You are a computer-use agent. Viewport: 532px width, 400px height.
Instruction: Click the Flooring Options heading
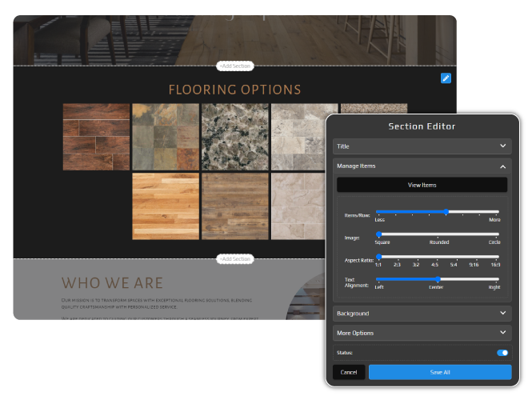(234, 90)
